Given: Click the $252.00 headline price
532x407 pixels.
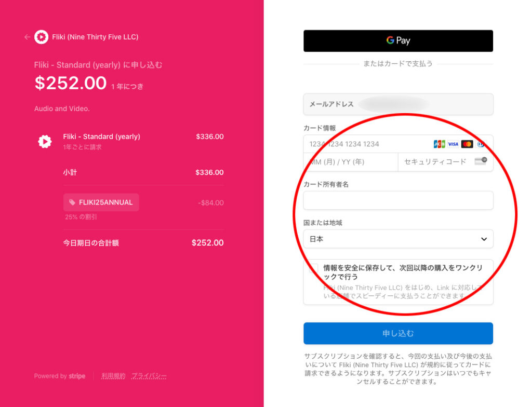Looking at the screenshot, I should (71, 83).
